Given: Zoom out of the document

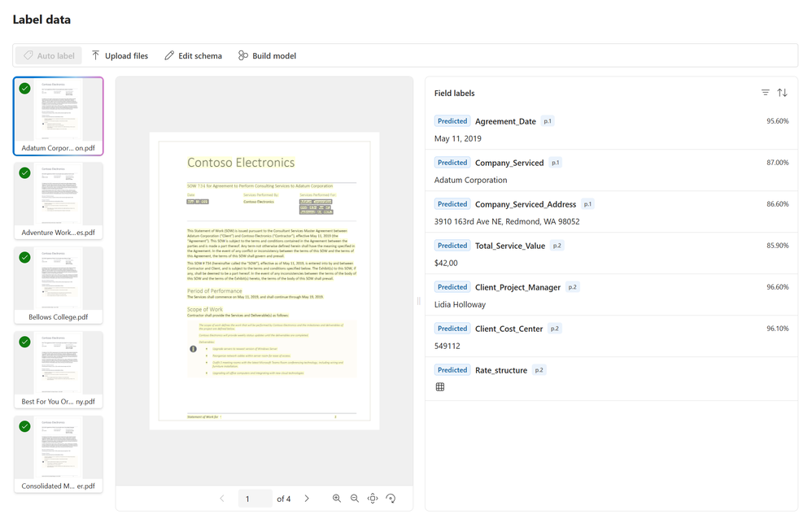Looking at the screenshot, I should pyautogui.click(x=355, y=499).
